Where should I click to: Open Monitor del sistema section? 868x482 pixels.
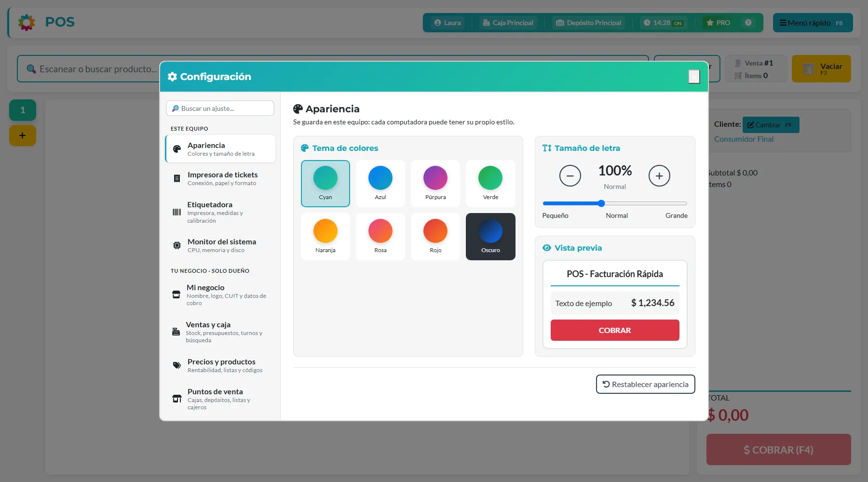point(220,245)
